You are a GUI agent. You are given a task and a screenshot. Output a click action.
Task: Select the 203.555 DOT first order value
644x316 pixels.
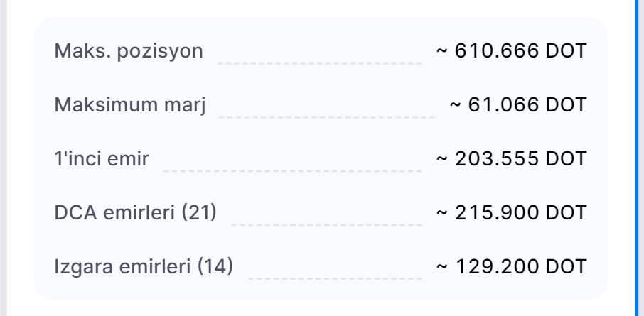[512, 159]
